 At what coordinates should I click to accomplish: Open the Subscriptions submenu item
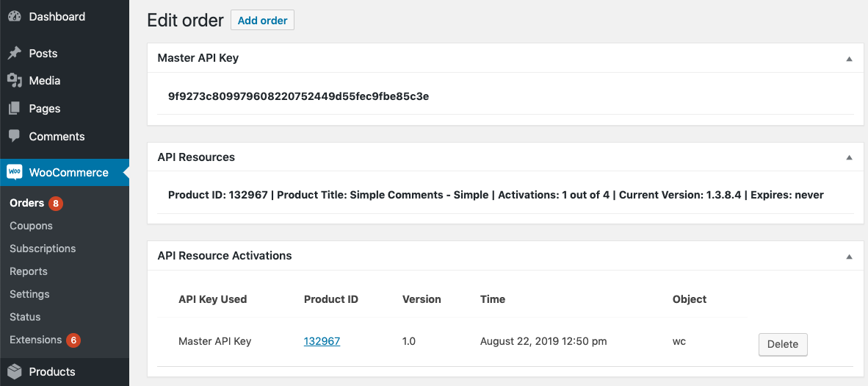point(43,249)
